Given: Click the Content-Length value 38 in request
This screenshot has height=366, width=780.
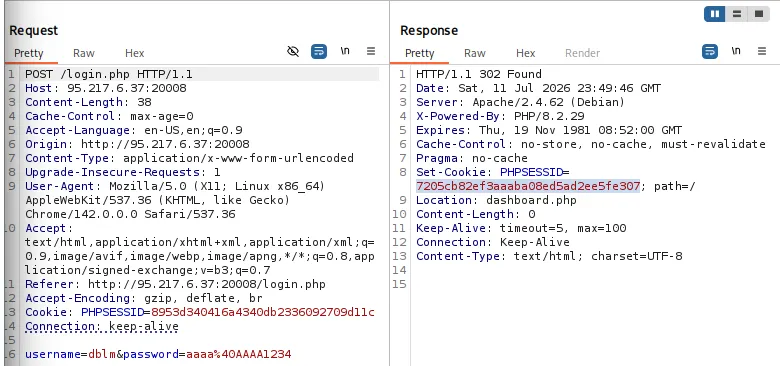Looking at the screenshot, I should point(144,102).
